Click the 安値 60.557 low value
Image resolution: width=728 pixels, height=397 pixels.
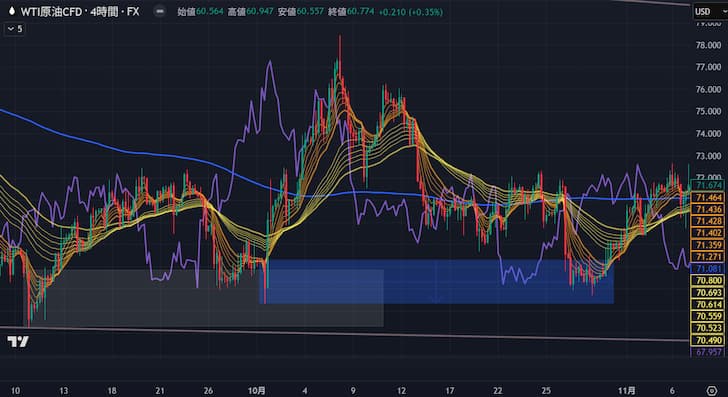pos(300,11)
